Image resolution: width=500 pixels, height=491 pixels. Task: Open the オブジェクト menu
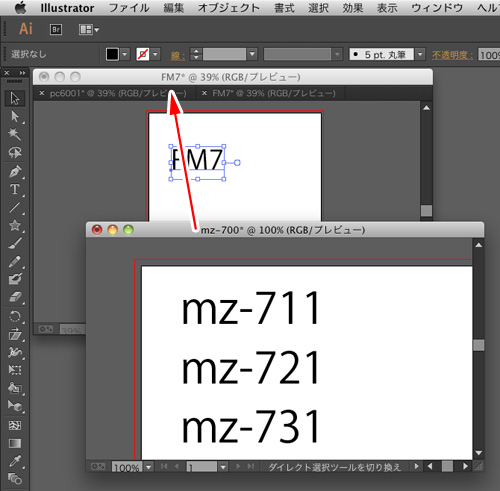pos(229,8)
